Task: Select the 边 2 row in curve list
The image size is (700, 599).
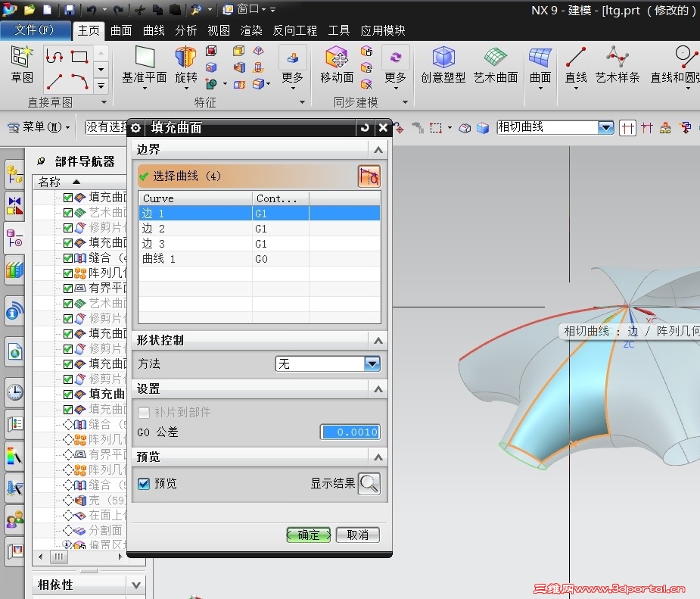Action: (x=260, y=229)
